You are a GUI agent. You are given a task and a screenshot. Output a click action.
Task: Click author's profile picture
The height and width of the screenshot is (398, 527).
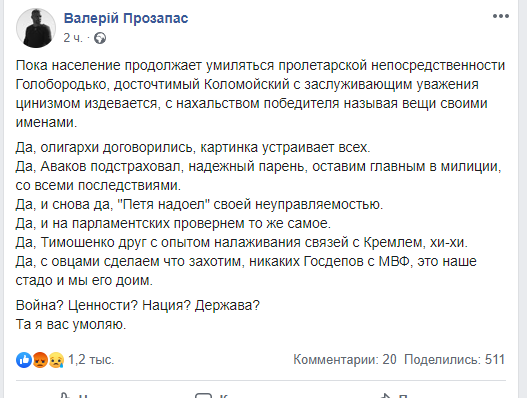36,28
